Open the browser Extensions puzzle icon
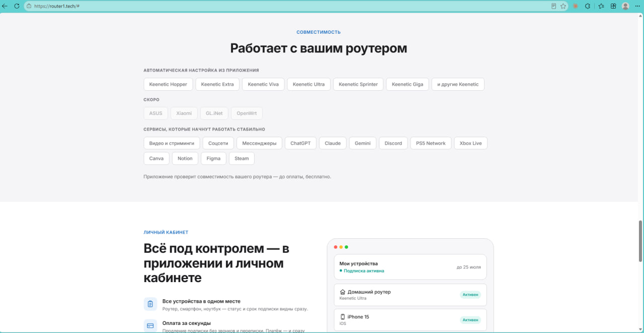This screenshot has height=333, width=644. (x=588, y=6)
